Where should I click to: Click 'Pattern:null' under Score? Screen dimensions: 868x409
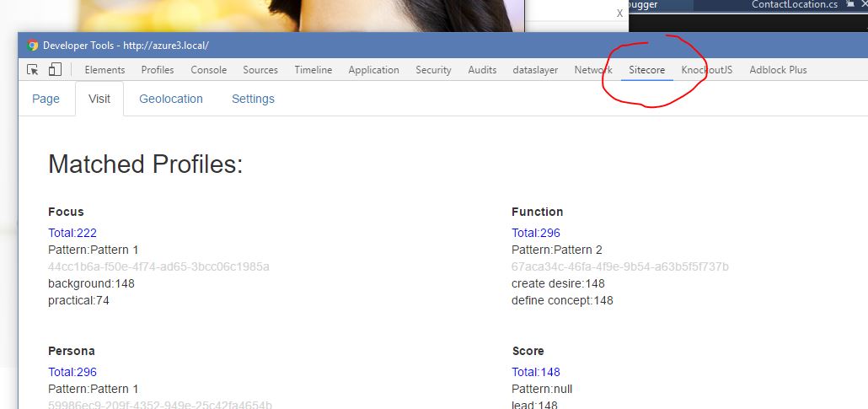pyautogui.click(x=542, y=389)
